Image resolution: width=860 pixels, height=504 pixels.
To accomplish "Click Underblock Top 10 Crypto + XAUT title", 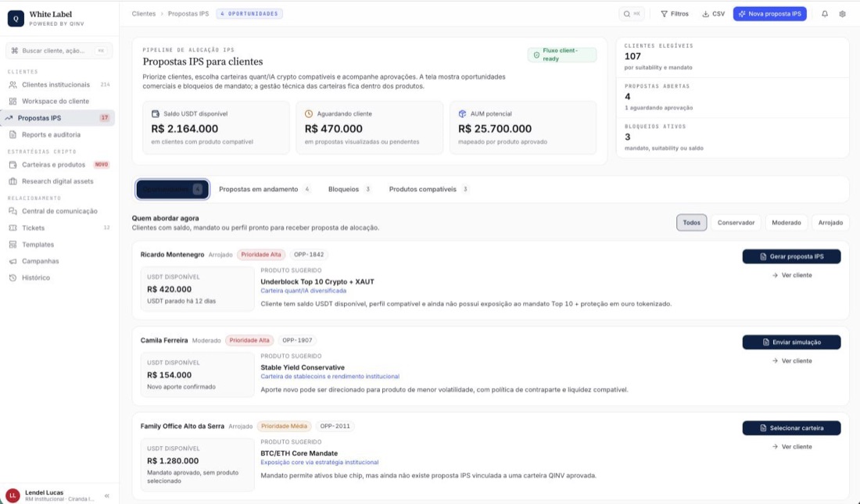I will pyautogui.click(x=317, y=281).
